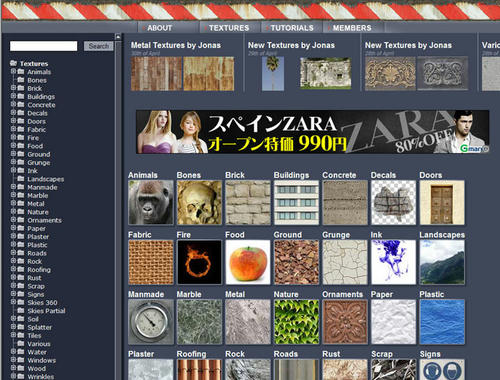Viewport: 500px width, 380px height.
Task: Expand the Animals tree node
Action: pyautogui.click(x=13, y=71)
